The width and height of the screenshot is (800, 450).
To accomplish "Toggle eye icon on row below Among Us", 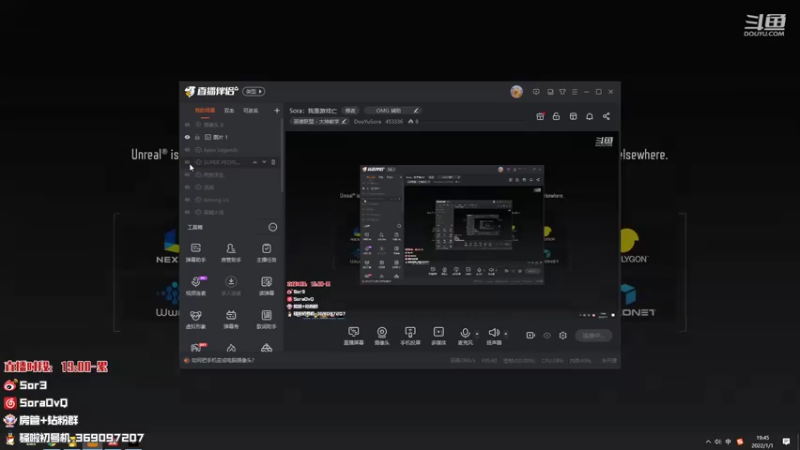I will pyautogui.click(x=187, y=212).
